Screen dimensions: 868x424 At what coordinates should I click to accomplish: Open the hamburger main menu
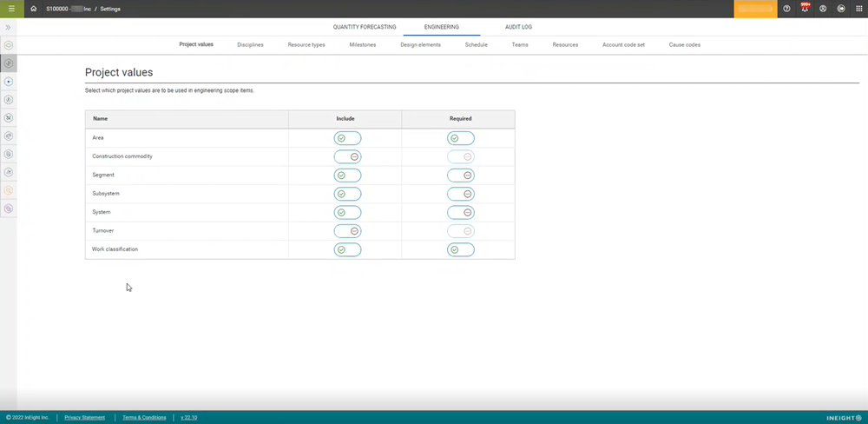[11, 9]
